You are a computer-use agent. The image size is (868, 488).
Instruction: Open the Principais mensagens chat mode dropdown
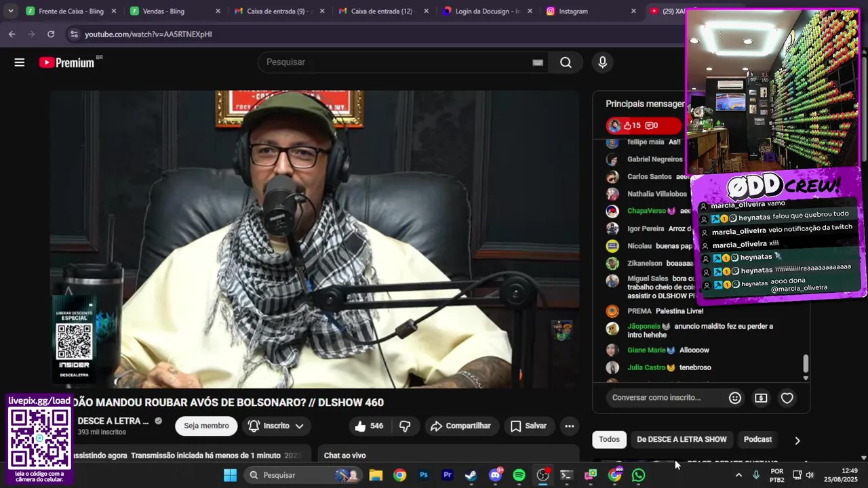pyautogui.click(x=645, y=104)
